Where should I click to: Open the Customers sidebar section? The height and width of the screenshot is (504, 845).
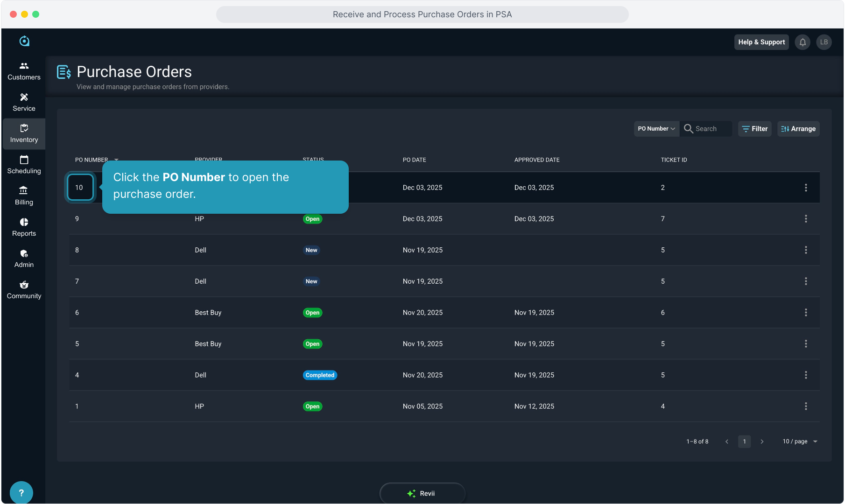[24, 71]
